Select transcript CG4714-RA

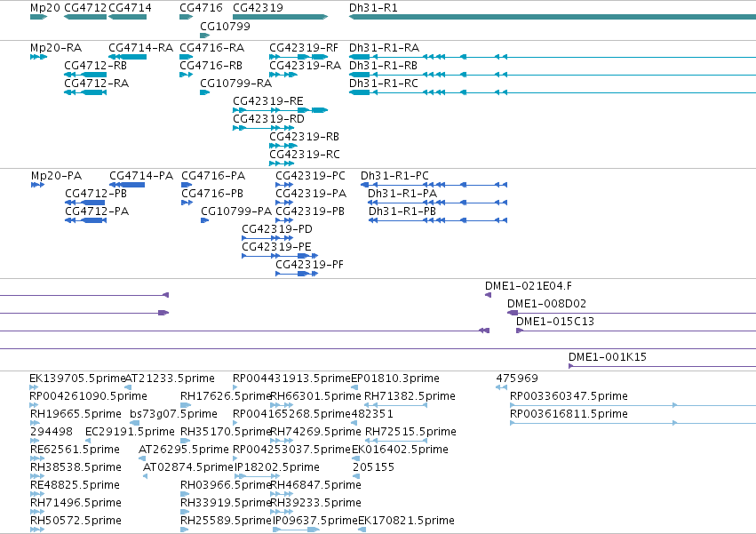tap(140, 48)
